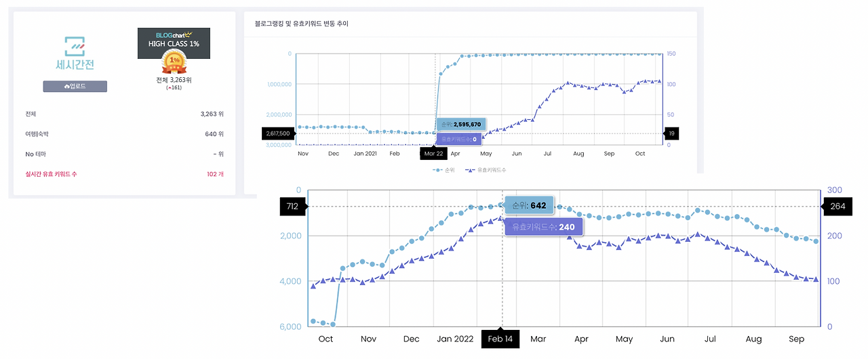
Task: Click the 업로드 upload button
Action: pos(75,87)
